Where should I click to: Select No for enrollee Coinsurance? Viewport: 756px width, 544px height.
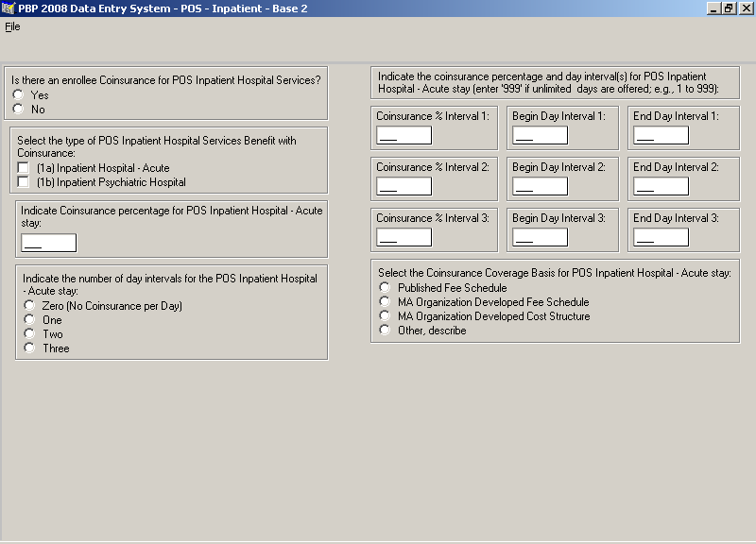click(18, 109)
